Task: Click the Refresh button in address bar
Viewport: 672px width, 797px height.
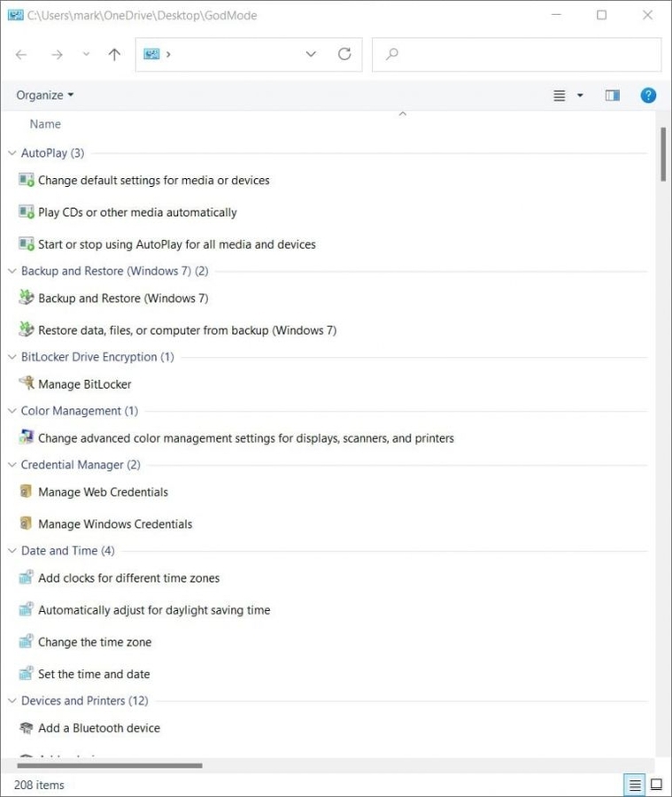Action: pyautogui.click(x=344, y=54)
